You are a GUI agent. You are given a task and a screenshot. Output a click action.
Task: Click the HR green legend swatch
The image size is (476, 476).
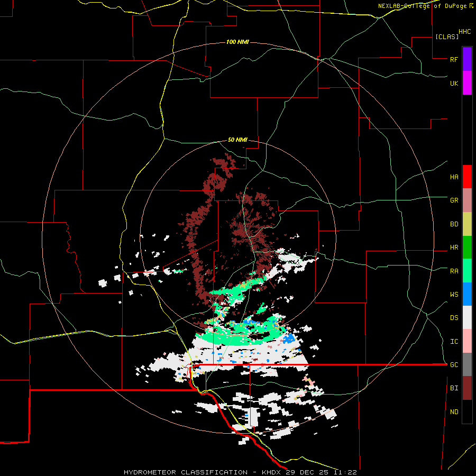pos(467,248)
